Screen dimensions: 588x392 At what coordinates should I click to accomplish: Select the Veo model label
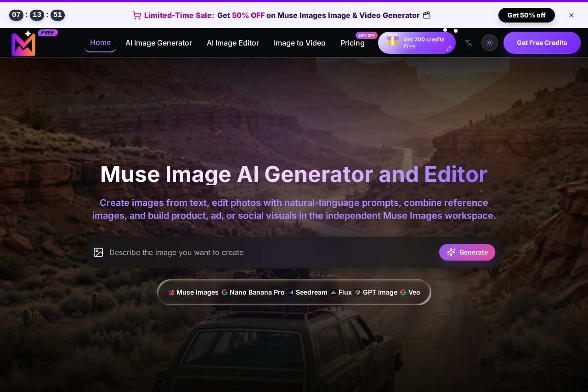coord(414,292)
